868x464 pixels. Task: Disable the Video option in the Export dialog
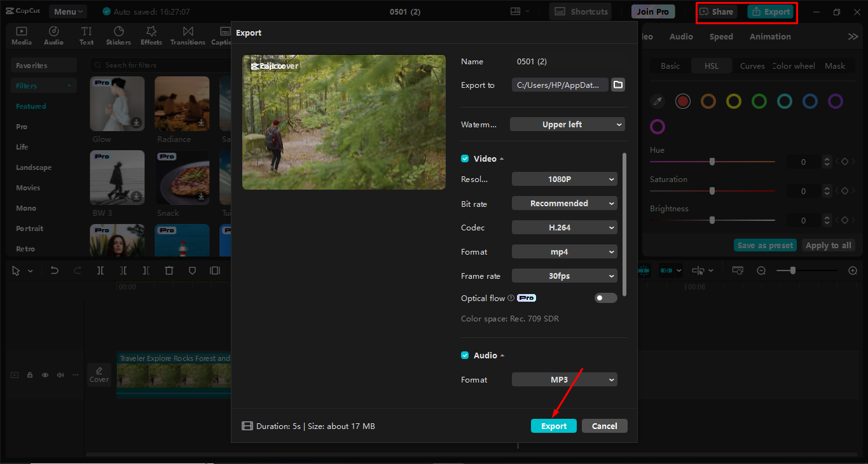(465, 158)
